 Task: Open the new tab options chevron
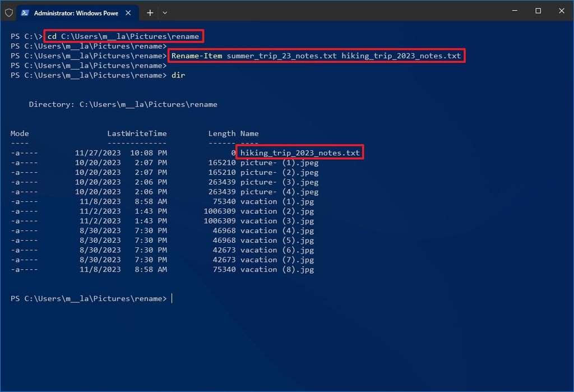point(165,12)
